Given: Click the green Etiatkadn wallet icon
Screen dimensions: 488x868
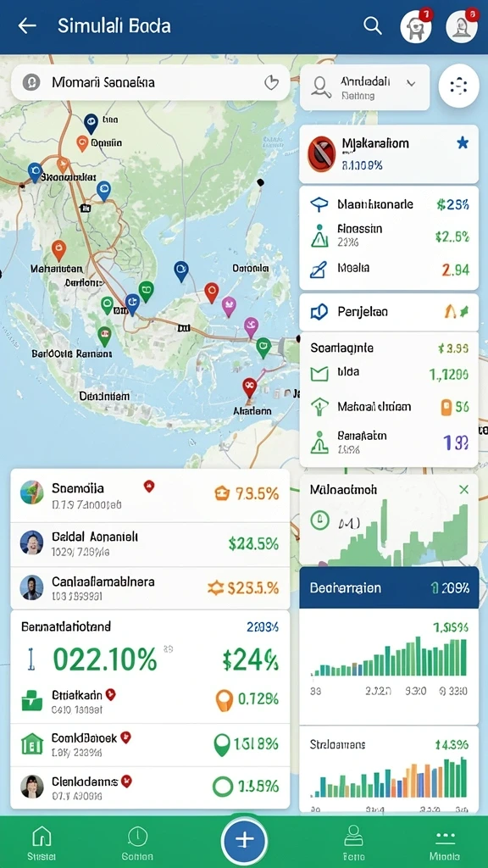Looking at the screenshot, I should tap(31, 701).
